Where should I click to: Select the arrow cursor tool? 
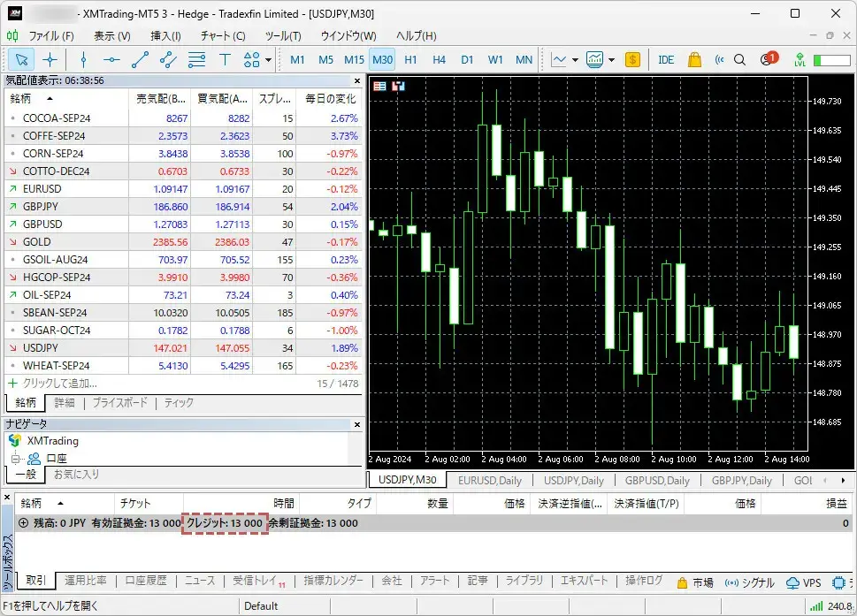(x=21, y=59)
